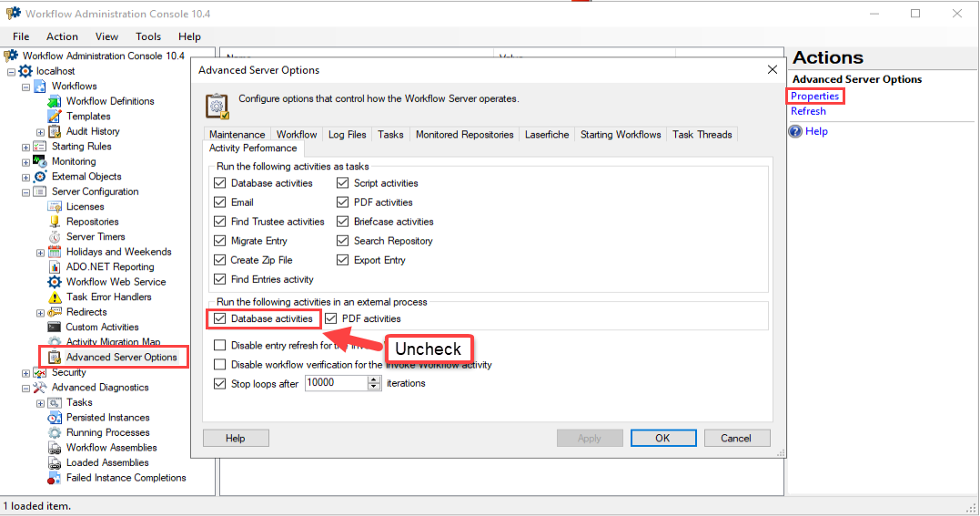Open the Tools menu
Viewport: 980px width, 516px height.
point(148,36)
